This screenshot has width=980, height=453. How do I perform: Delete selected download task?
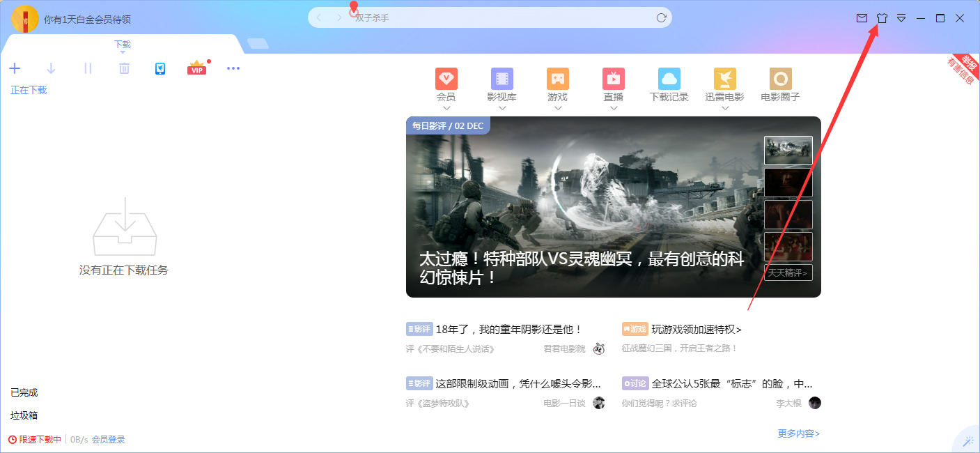pos(123,68)
